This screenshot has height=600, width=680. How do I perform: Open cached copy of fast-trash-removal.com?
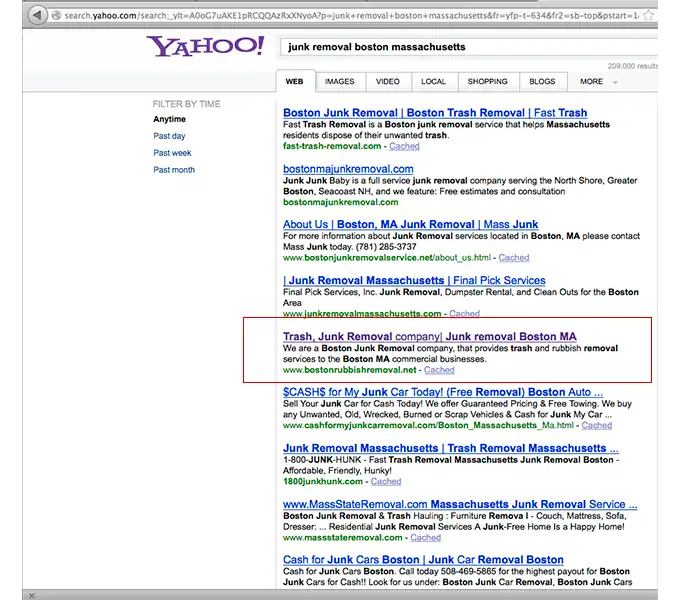click(x=404, y=146)
